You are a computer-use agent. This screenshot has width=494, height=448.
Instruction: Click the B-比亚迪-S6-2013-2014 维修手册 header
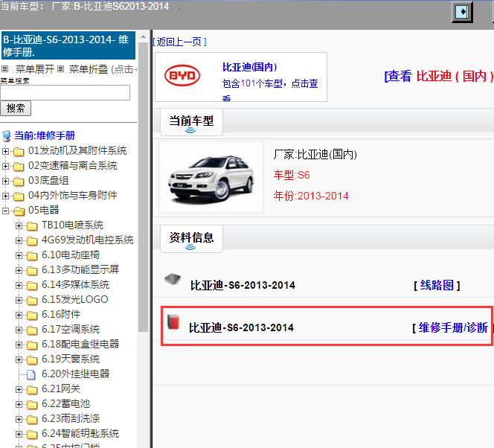68,45
